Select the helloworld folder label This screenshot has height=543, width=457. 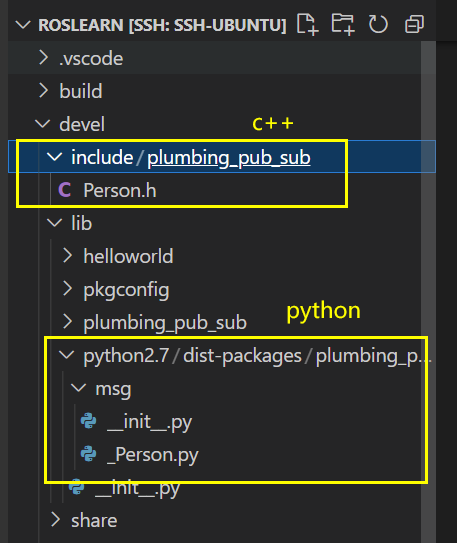coord(128,256)
